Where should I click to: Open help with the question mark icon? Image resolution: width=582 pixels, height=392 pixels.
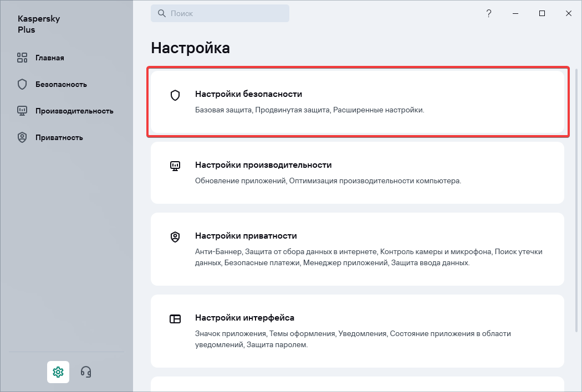(489, 13)
